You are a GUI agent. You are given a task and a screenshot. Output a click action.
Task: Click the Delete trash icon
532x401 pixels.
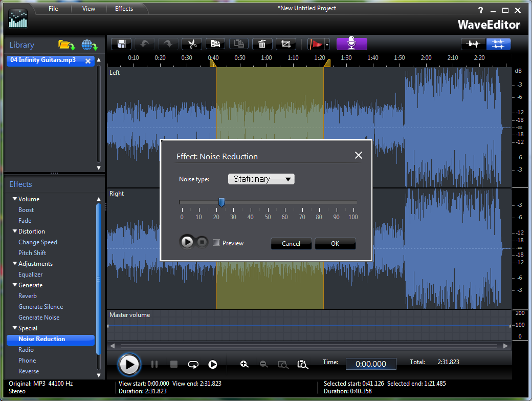pos(262,44)
